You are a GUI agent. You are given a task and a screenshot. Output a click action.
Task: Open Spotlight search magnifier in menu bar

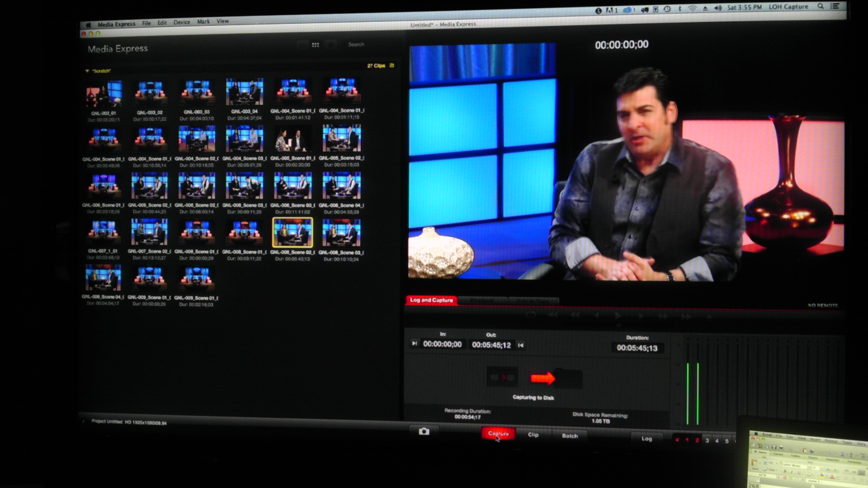(820, 6)
